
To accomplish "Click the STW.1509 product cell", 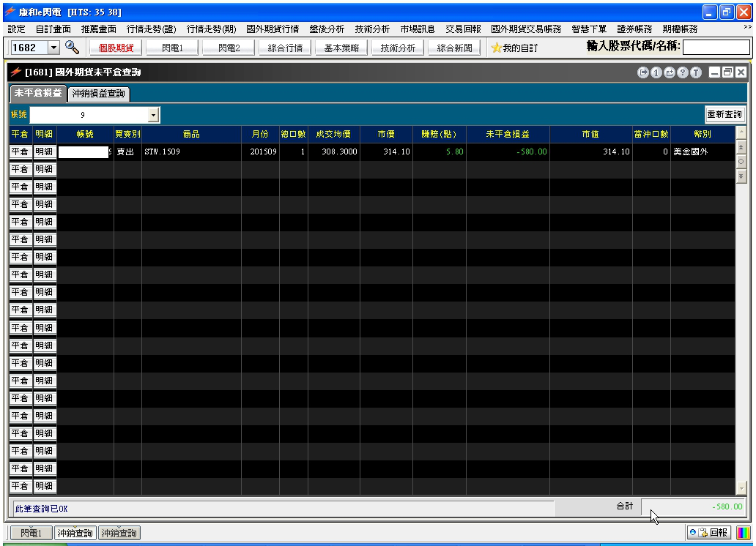I will 191,152.
